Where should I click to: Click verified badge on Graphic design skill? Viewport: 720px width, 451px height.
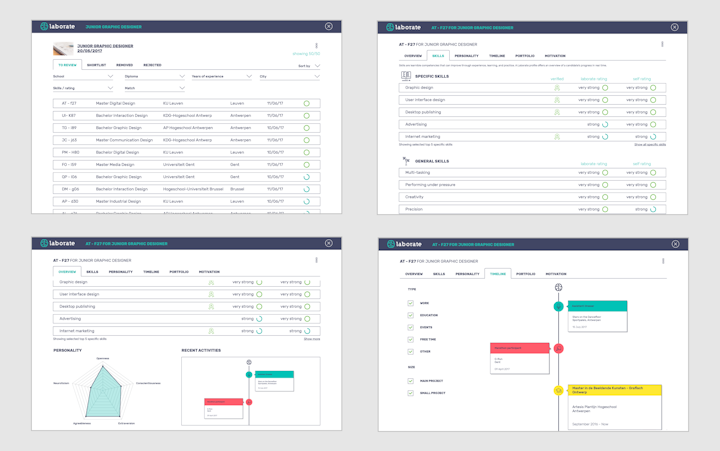pos(557,88)
